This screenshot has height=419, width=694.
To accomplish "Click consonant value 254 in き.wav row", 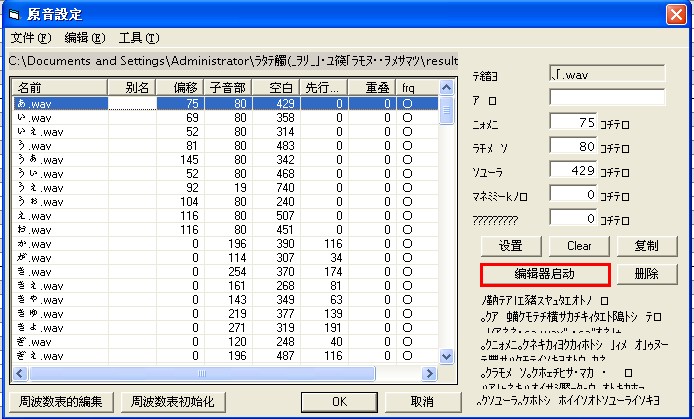I will click(237, 272).
